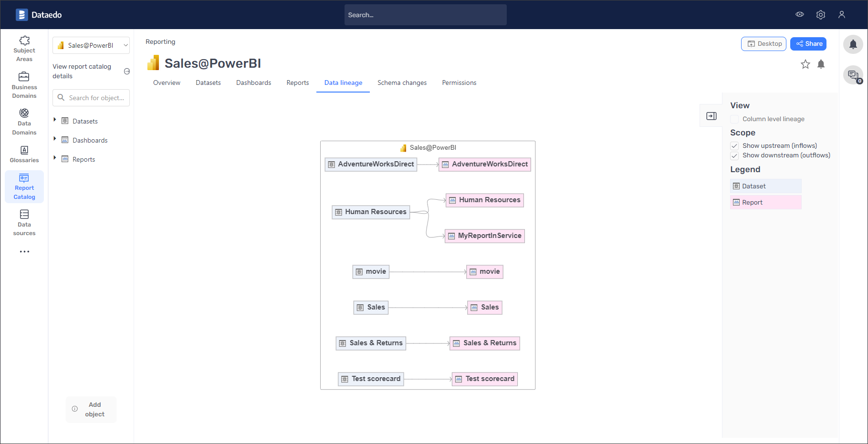Follow object via small bell icon

point(821,64)
